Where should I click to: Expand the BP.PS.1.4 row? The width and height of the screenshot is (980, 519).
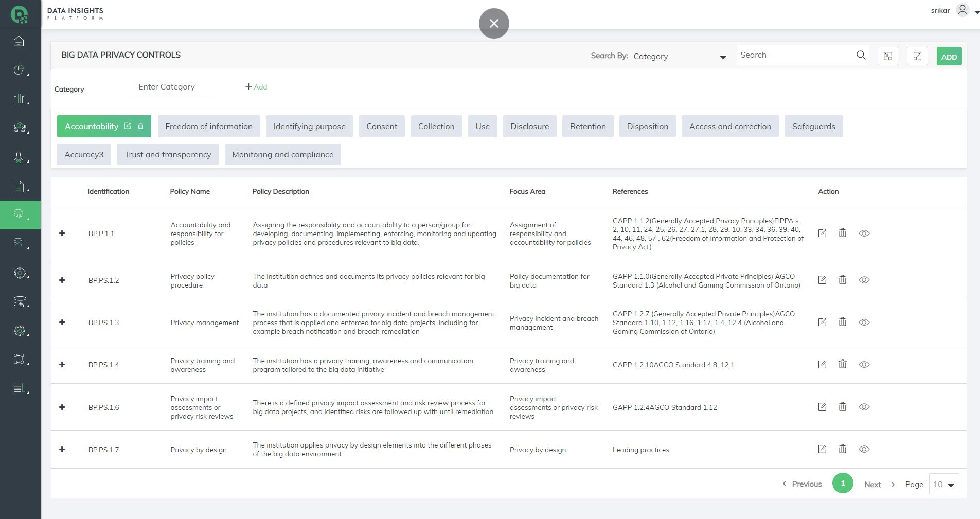click(62, 365)
